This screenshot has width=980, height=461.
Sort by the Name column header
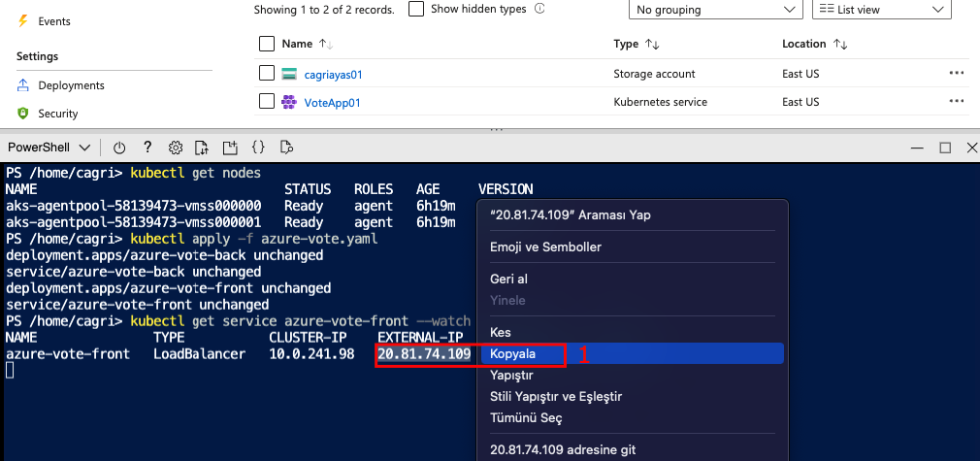tap(297, 44)
